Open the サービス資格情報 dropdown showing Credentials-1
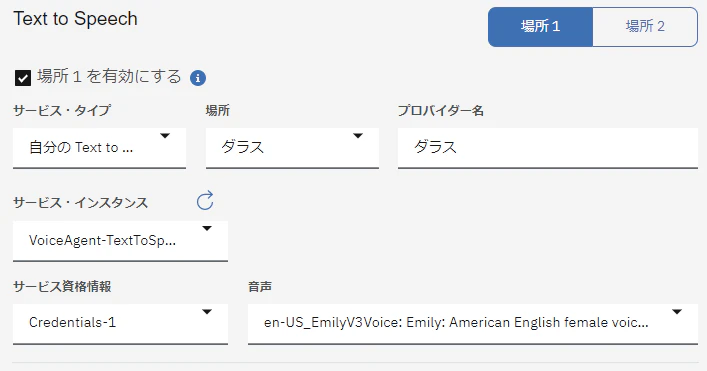Image resolution: width=707 pixels, height=371 pixels. pos(120,323)
